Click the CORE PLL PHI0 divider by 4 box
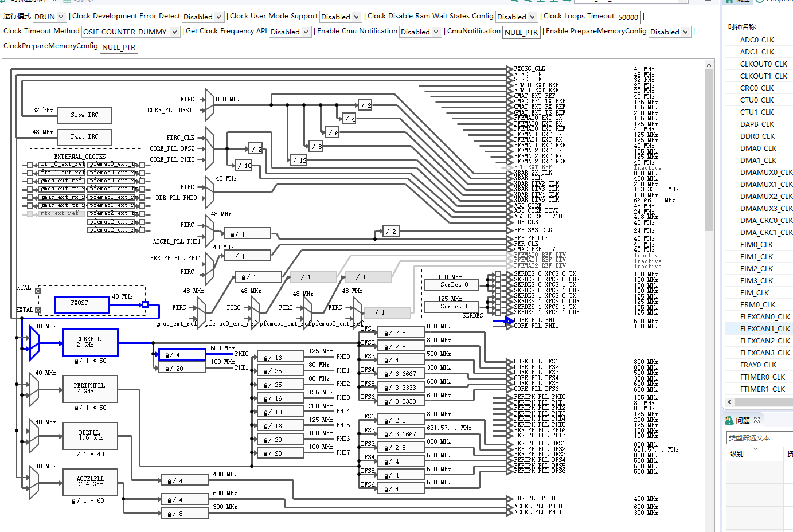793x532 pixels. pos(182,355)
